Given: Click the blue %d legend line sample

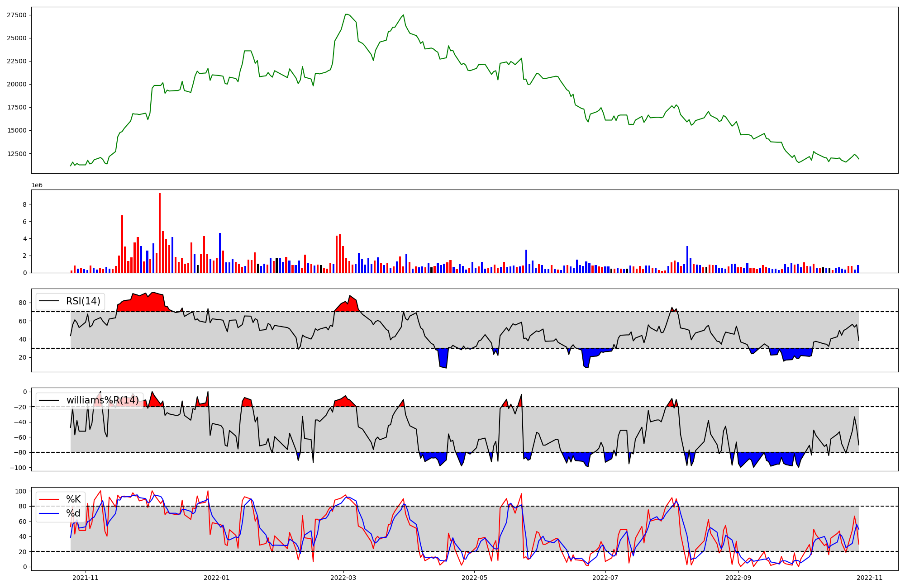Looking at the screenshot, I should click(49, 513).
